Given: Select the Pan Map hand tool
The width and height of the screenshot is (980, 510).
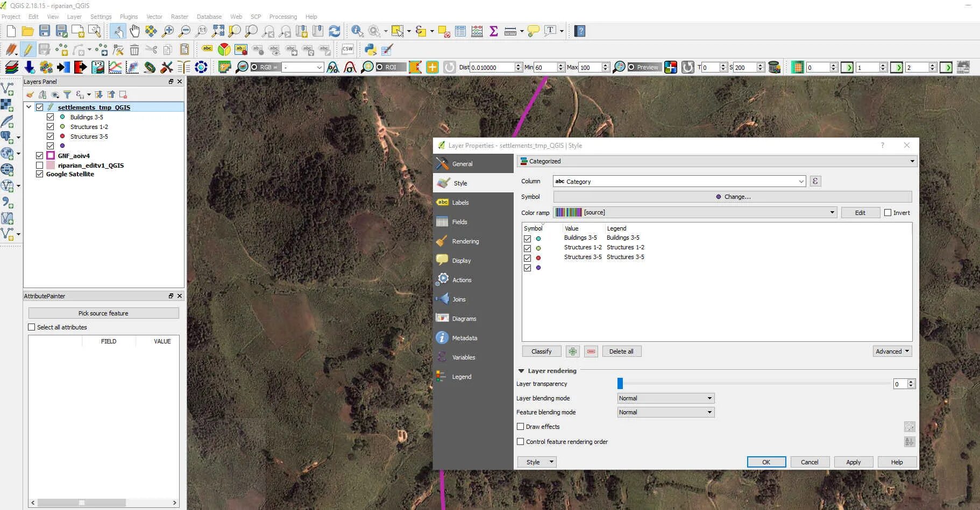Looking at the screenshot, I should pyautogui.click(x=134, y=31).
